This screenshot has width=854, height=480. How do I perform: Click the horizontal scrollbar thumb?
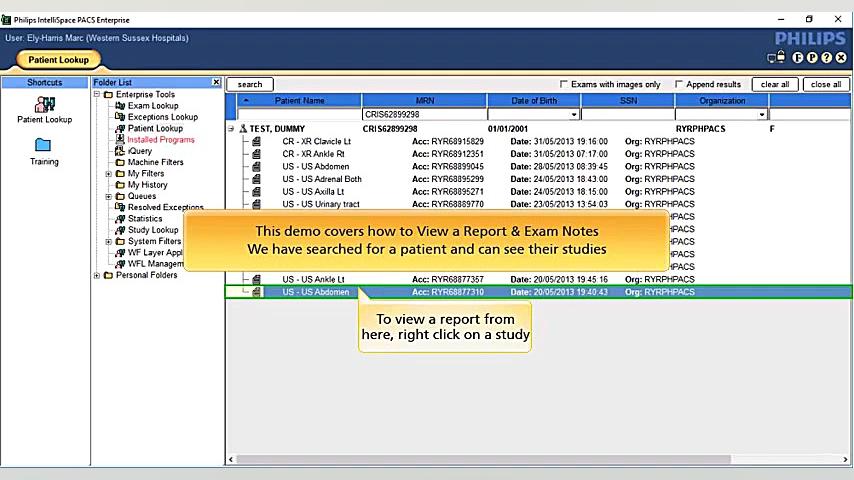pos(483,459)
